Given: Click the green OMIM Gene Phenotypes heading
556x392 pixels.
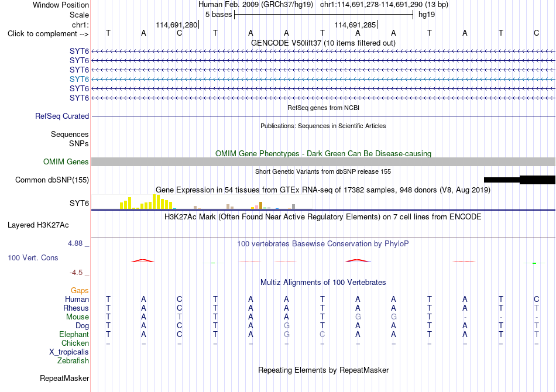Looking at the screenshot, I should click(323, 153).
